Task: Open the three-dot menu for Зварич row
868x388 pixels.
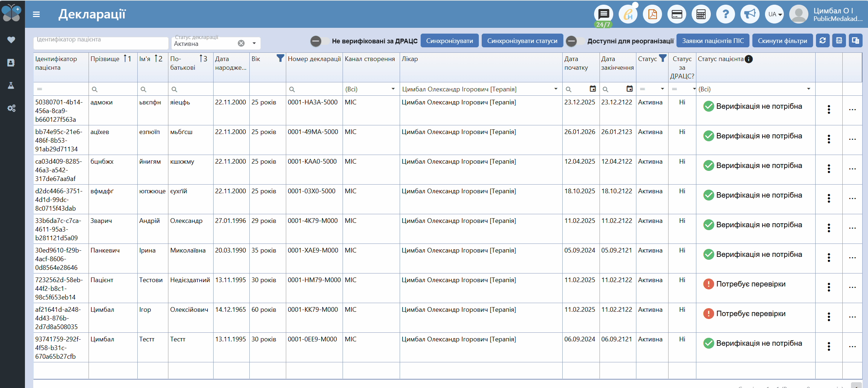Action: (x=829, y=228)
